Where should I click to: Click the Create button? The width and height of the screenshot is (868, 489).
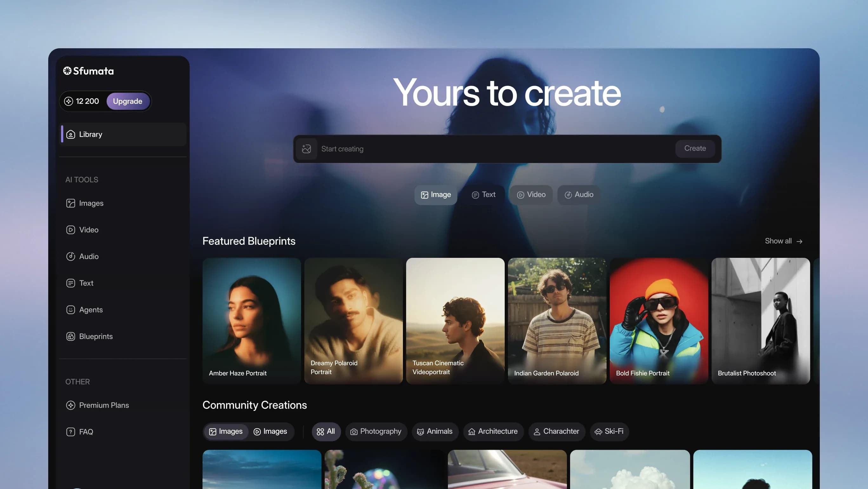click(x=695, y=148)
